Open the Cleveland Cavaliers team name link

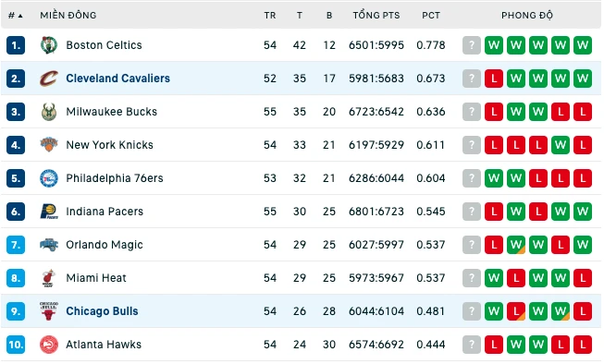point(117,79)
